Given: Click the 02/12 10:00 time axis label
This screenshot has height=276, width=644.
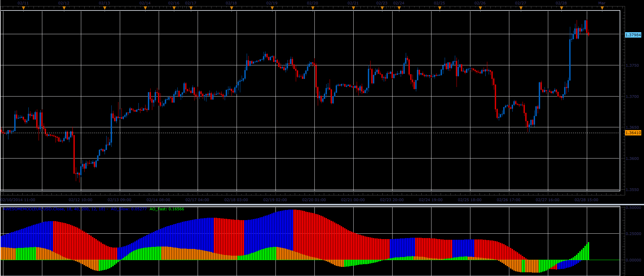Looking at the screenshot, I should tap(81, 200).
